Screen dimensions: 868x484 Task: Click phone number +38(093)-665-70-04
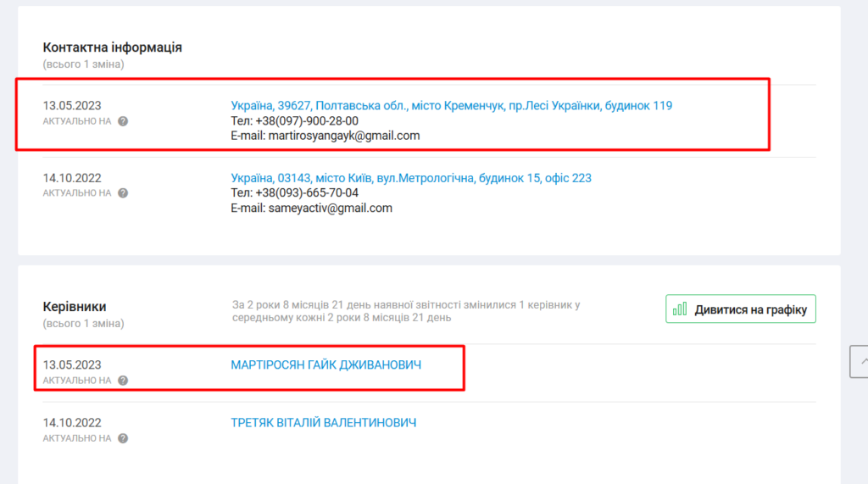click(307, 193)
